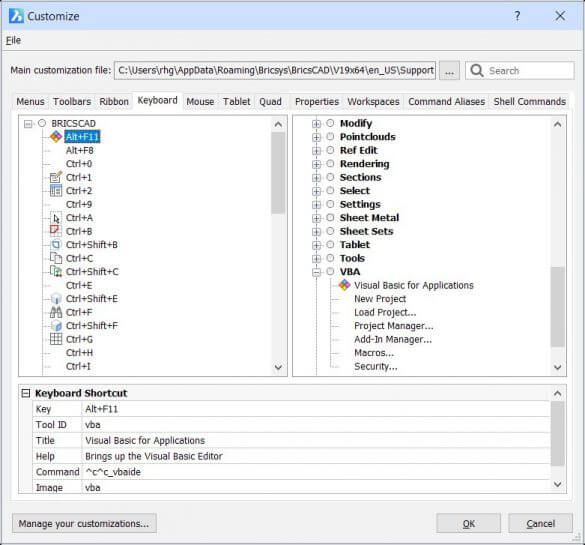Click the icon beside Ctrl+Shift+B

point(56,245)
